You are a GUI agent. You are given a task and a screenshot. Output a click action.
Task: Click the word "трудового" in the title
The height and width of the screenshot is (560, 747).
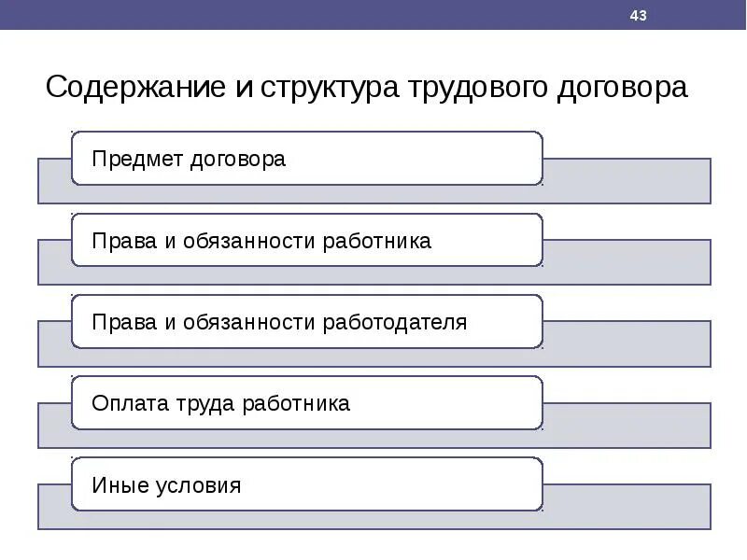(x=478, y=89)
